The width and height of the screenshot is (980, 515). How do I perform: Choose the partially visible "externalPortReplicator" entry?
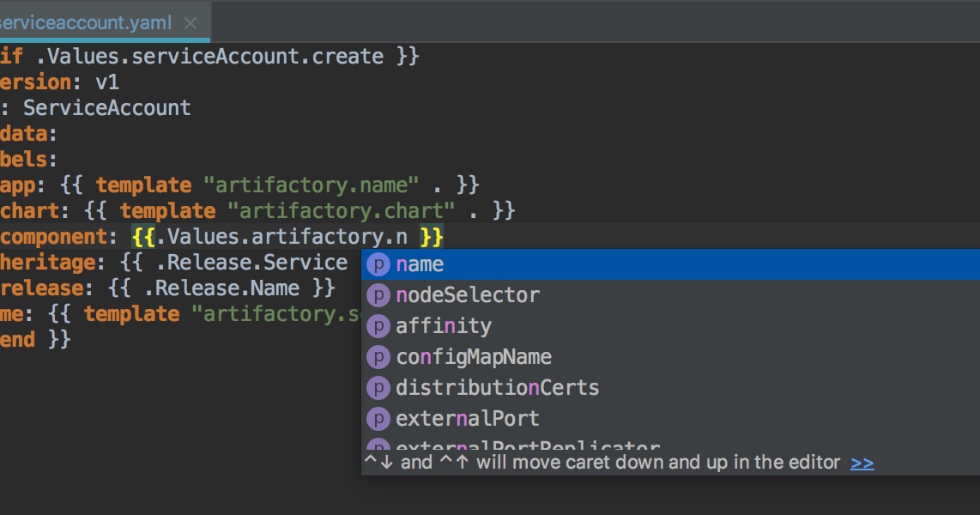(x=527, y=446)
